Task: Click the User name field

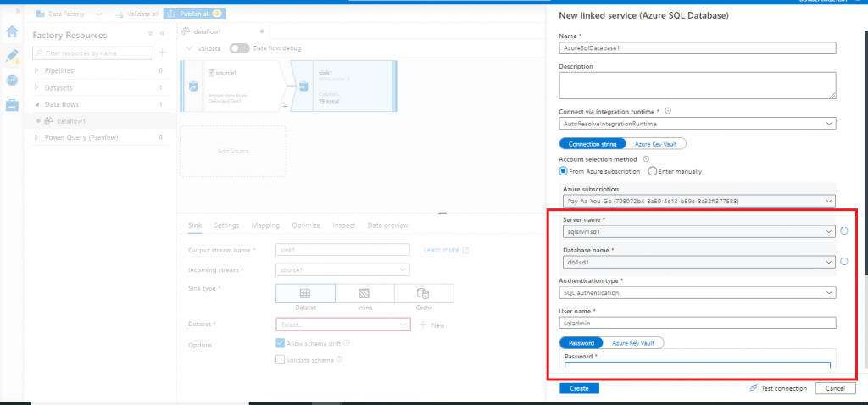Action: coord(698,323)
